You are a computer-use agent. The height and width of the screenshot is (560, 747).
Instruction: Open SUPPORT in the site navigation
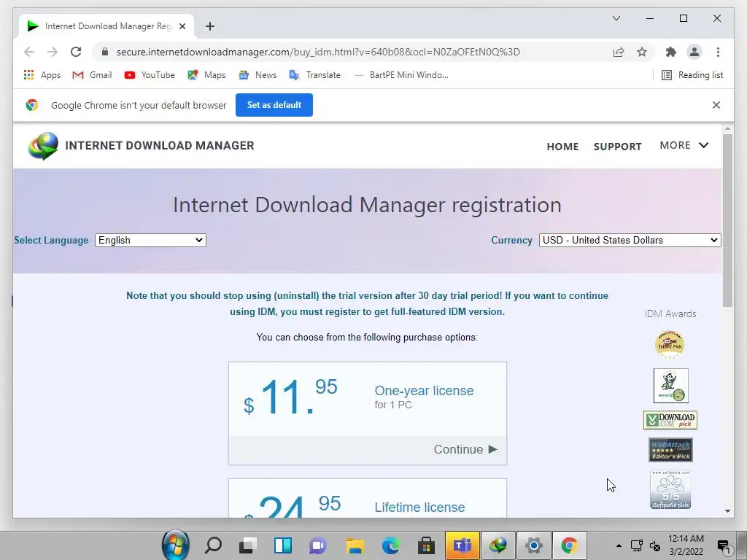[x=617, y=147]
